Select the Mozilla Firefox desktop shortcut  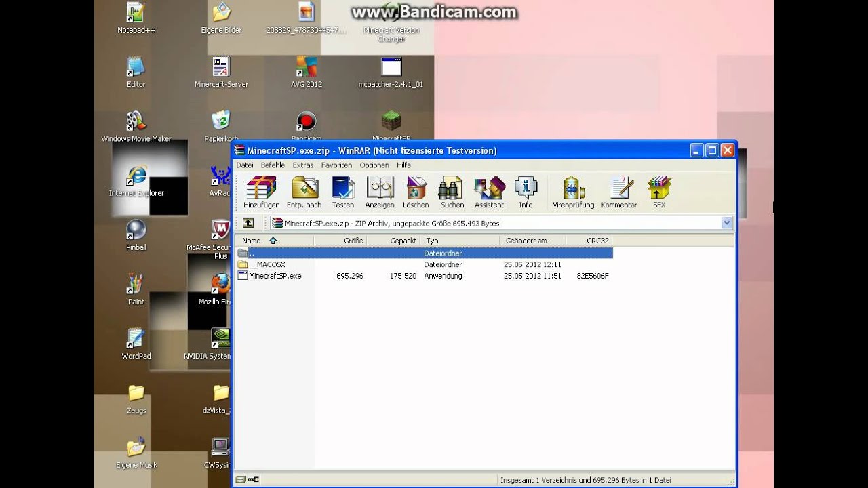coord(216,290)
